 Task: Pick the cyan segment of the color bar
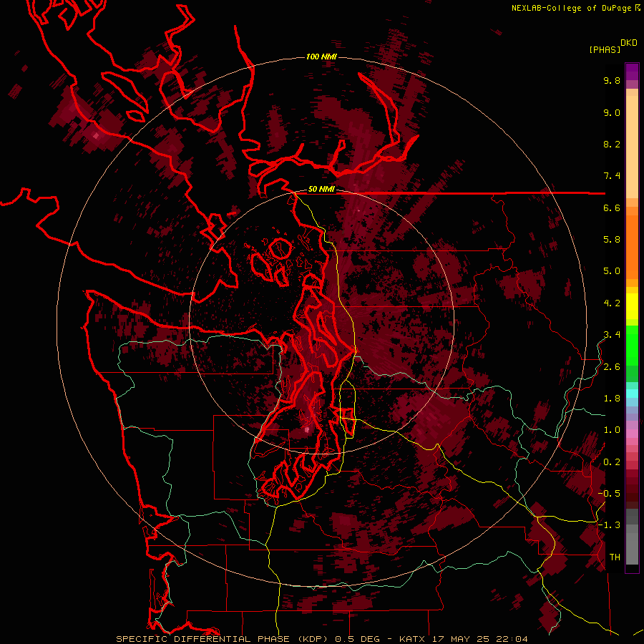(632, 394)
